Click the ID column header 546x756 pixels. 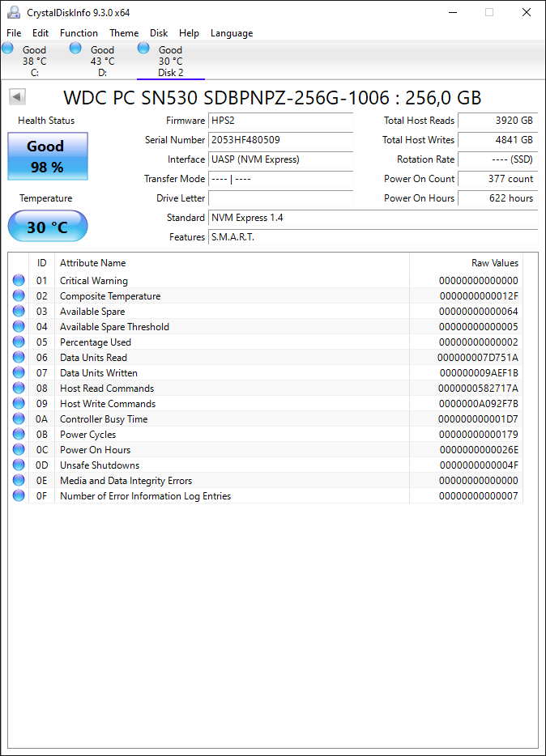click(x=42, y=263)
